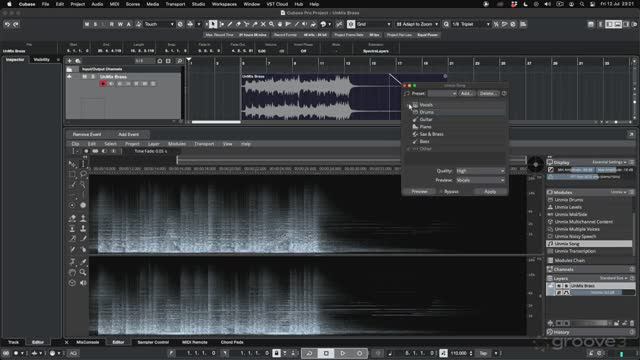This screenshot has width=640, height=360.
Task: Choose the Draw pencil tool in Cubase toolbar
Action: pyautogui.click(x=230, y=24)
